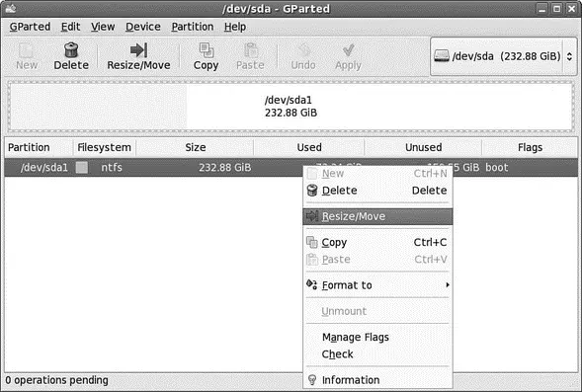Choose Copy from the context menu
The image size is (582, 392).
(377, 242)
